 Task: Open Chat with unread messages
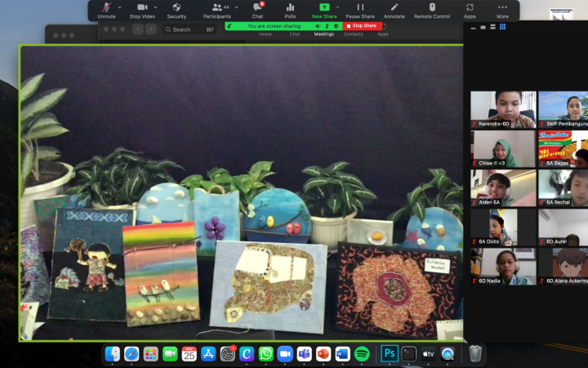(x=257, y=10)
